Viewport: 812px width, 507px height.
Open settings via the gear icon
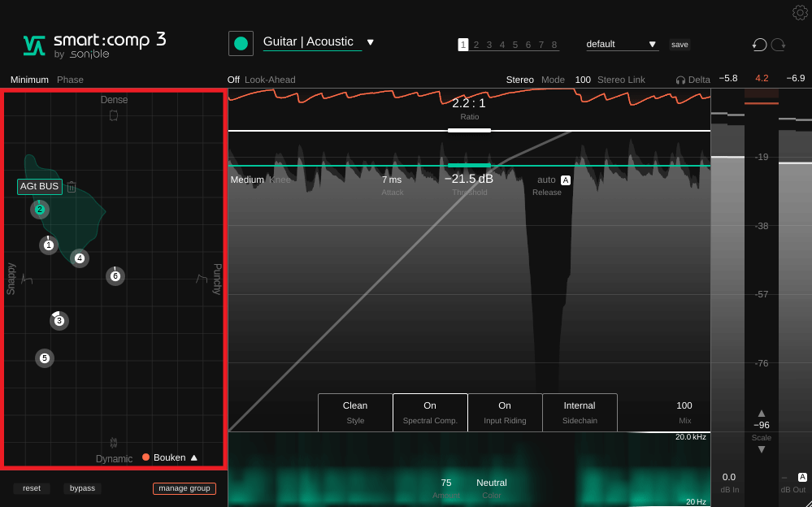(x=800, y=12)
